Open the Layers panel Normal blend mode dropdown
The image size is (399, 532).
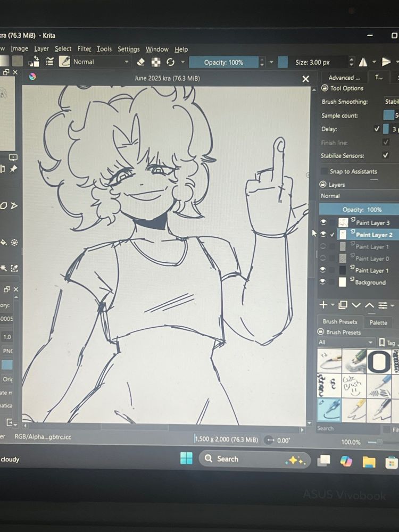pos(359,196)
